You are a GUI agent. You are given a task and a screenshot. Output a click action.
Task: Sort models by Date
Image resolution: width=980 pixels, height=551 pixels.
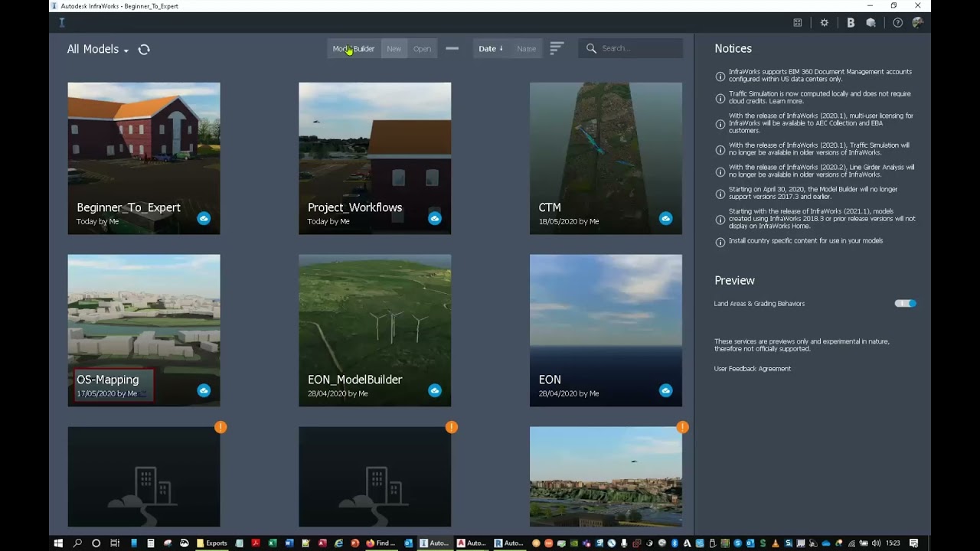(x=491, y=48)
